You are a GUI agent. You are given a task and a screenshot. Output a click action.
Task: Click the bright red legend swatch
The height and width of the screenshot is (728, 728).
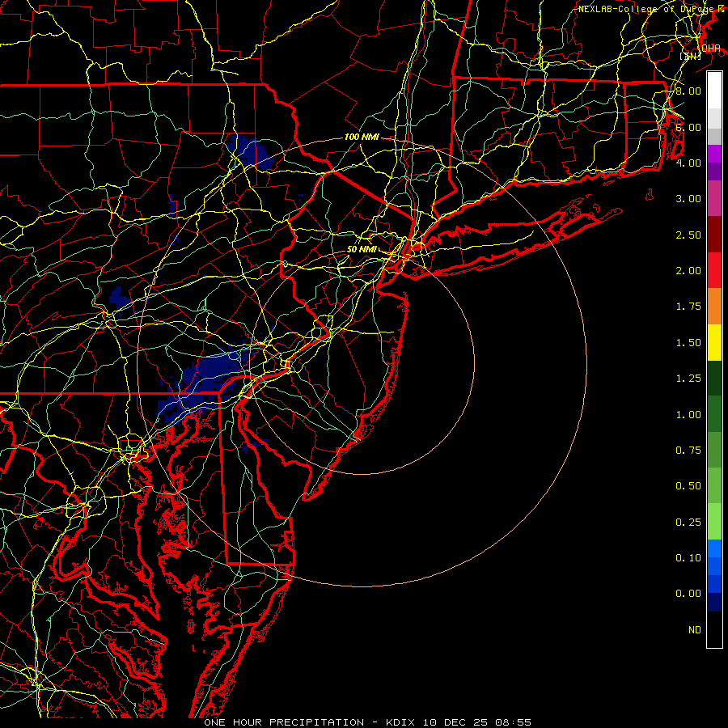point(714,270)
